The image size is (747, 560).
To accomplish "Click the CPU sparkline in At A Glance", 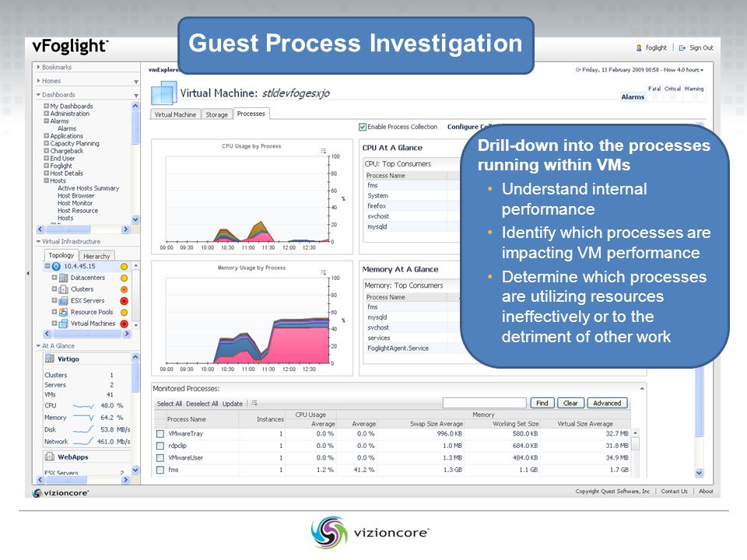I will click(83, 406).
